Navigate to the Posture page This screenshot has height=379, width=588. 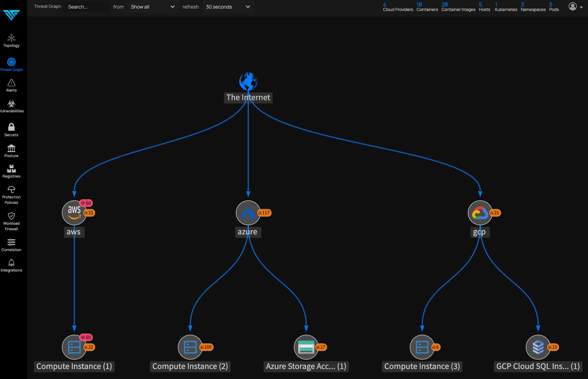11,148
